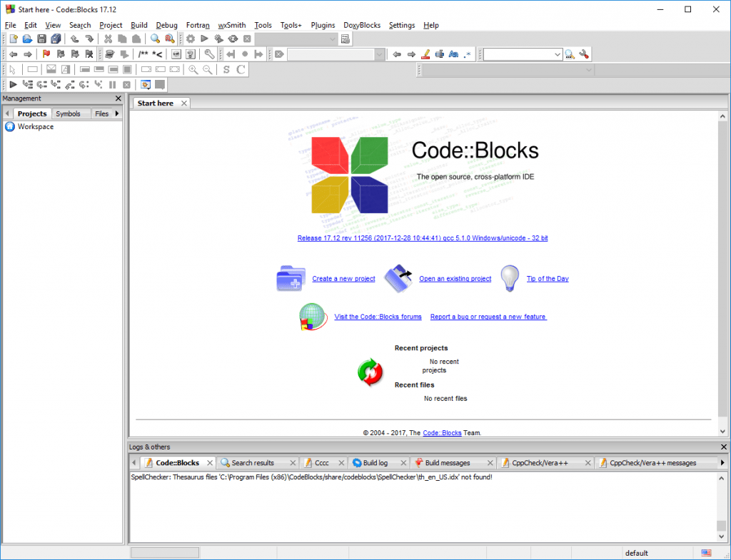Open Find with the magnifier icon

coord(155,39)
